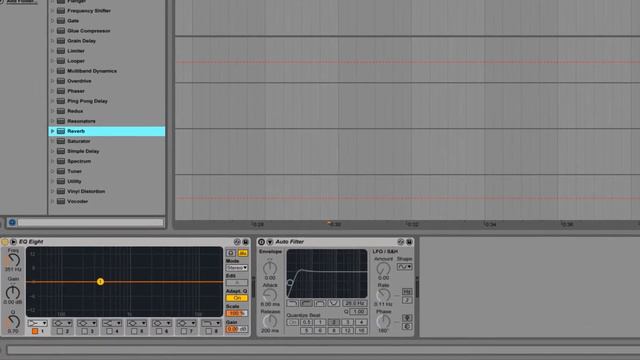Click the Auto Filter Q value field

pos(358,311)
